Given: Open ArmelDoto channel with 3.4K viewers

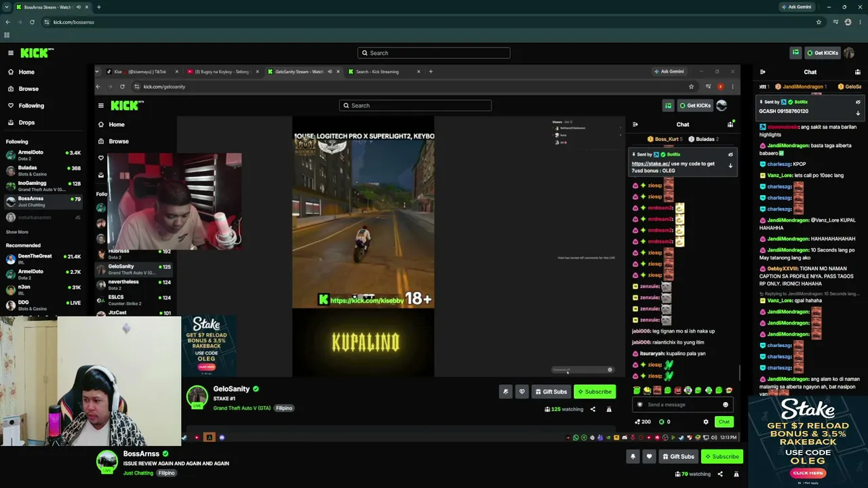Looking at the screenshot, I should coord(43,155).
